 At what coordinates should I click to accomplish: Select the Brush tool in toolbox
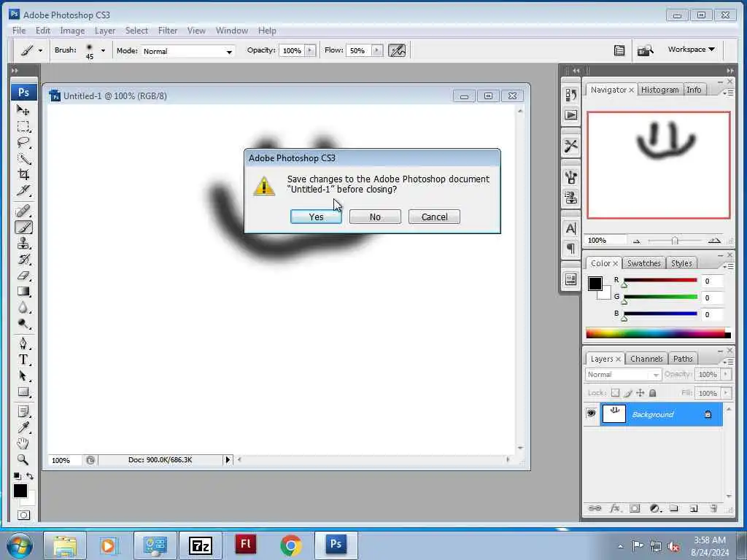(x=23, y=227)
